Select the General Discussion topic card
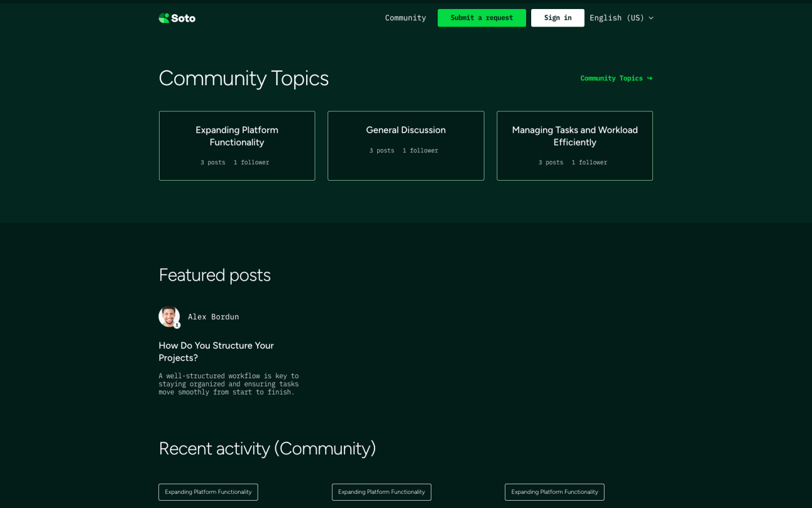The image size is (812, 508). pos(405,146)
